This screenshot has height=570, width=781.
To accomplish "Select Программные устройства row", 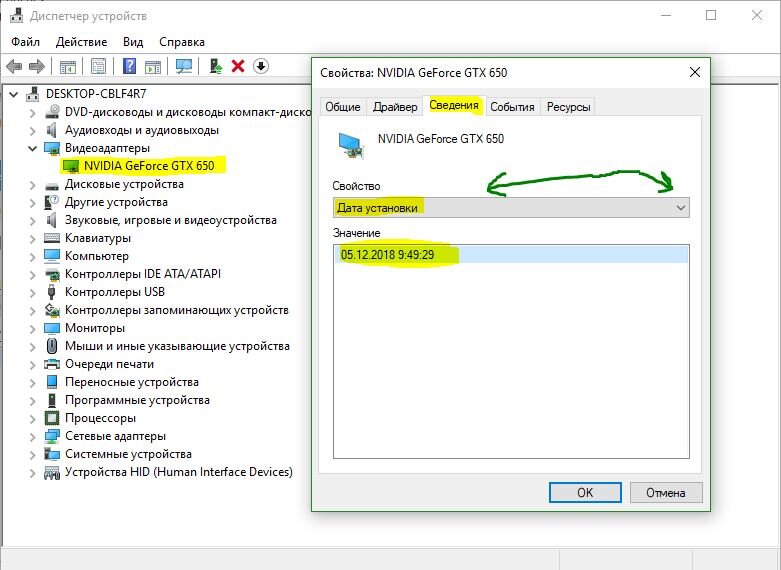I will (137, 400).
